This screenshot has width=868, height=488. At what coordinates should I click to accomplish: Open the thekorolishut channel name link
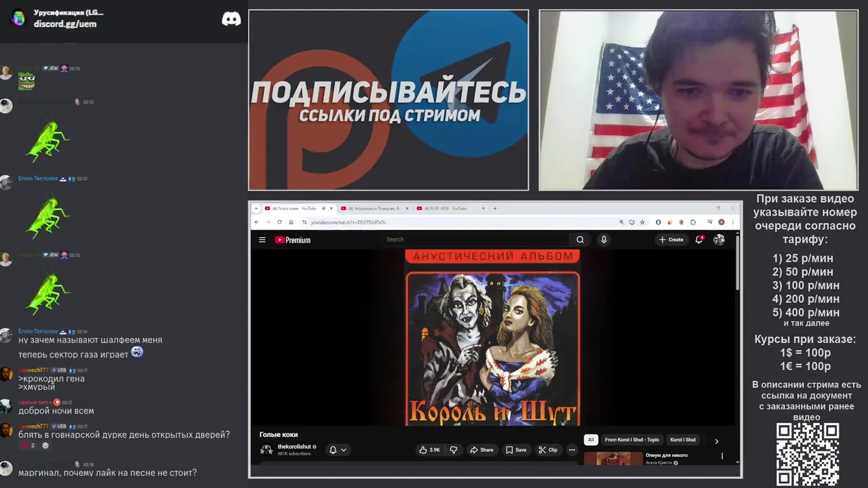click(294, 447)
